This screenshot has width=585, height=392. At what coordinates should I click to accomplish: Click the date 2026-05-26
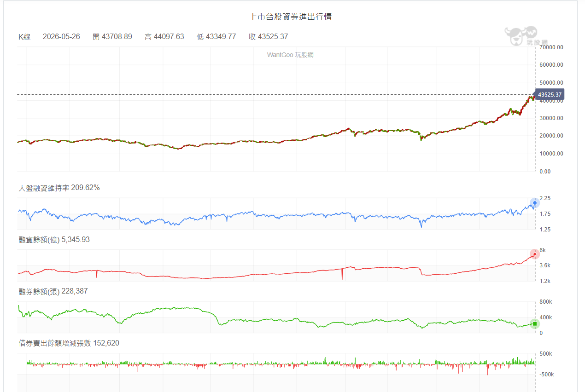pyautogui.click(x=61, y=37)
